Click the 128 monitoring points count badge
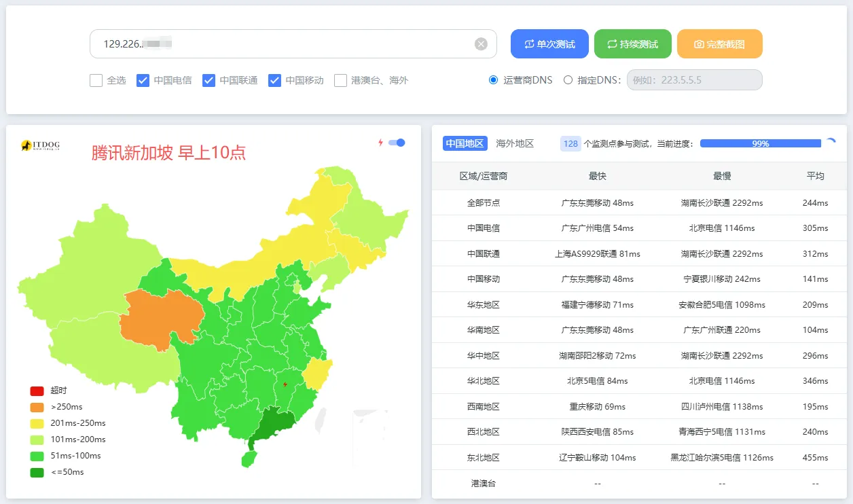This screenshot has width=853, height=504. coord(570,143)
